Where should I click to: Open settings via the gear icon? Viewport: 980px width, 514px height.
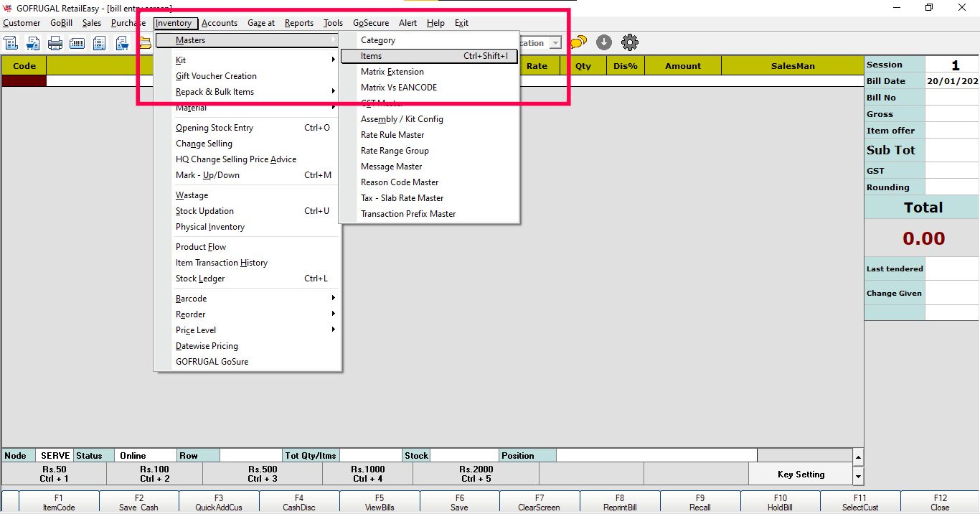click(x=630, y=42)
